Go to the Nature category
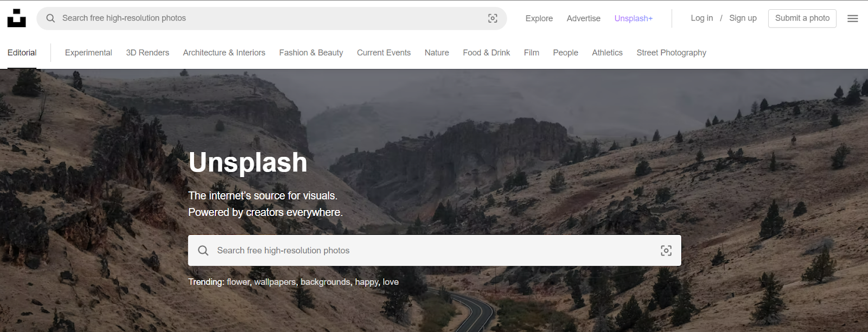Viewport: 868px width, 332px height. [x=437, y=53]
